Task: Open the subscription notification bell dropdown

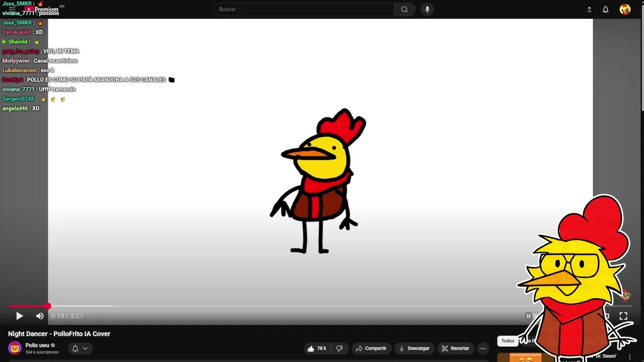Action: (x=79, y=348)
